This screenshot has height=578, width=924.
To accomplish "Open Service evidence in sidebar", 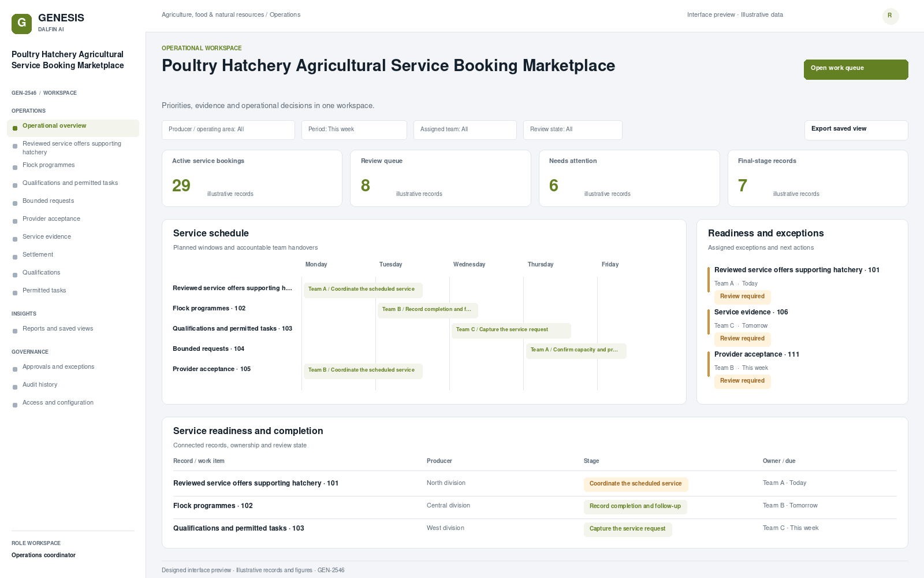I will pos(47,237).
